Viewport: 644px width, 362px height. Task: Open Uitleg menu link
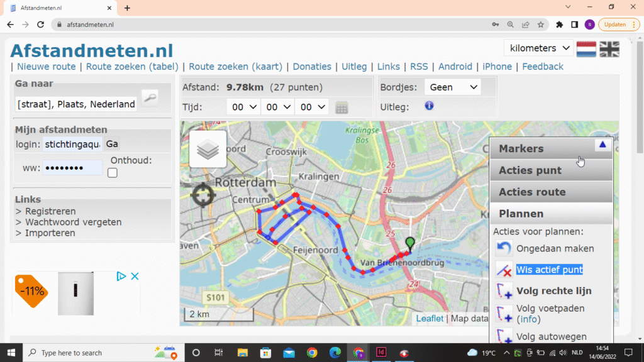[354, 67]
